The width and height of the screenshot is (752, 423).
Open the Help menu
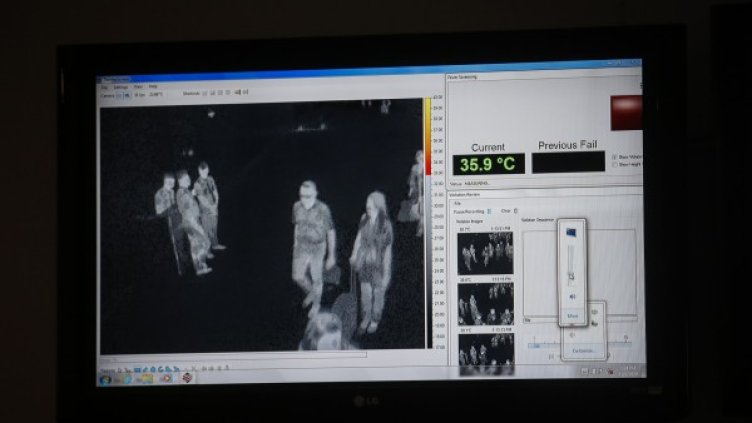tap(153, 87)
